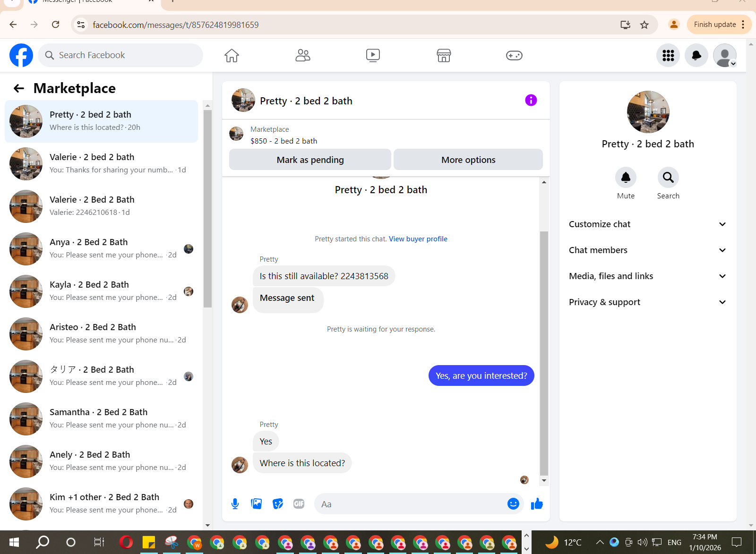Image resolution: width=756 pixels, height=554 pixels.
Task: Open Valerie conversation Thanks for sharing
Action: [x=101, y=164]
